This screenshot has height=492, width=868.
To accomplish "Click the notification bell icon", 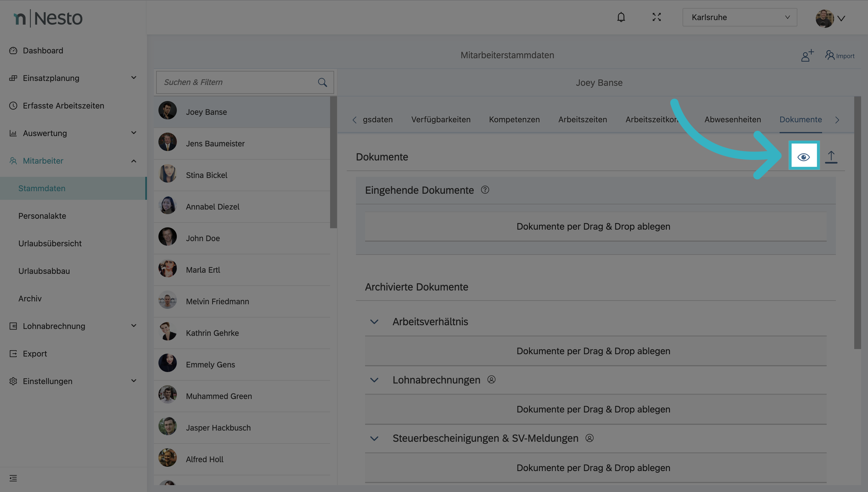I will click(621, 17).
